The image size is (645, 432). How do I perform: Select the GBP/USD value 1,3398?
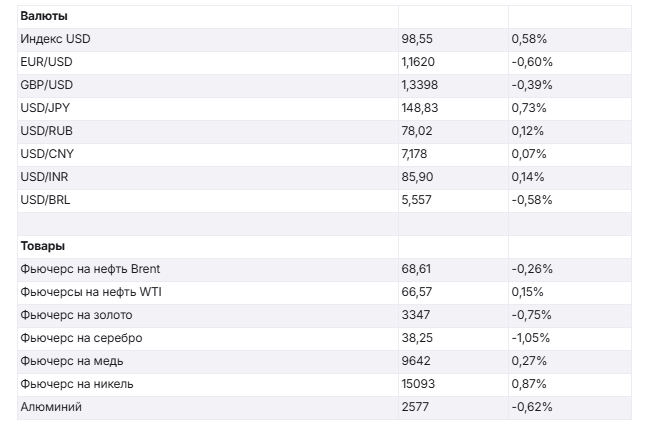click(x=421, y=85)
